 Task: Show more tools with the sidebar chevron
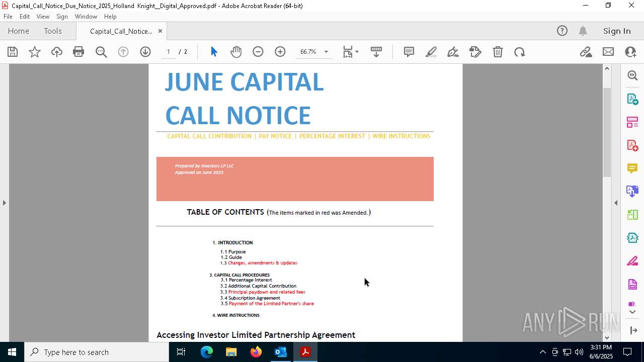[632, 312]
